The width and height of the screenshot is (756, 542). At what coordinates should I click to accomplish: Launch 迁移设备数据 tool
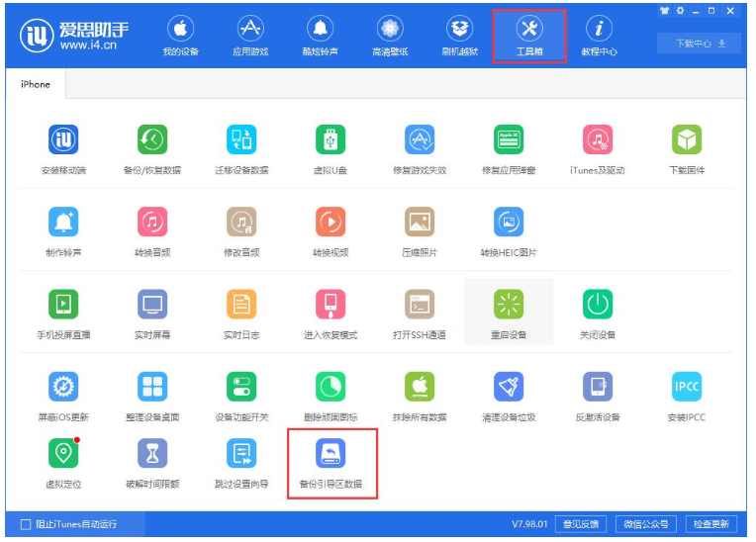tap(241, 139)
